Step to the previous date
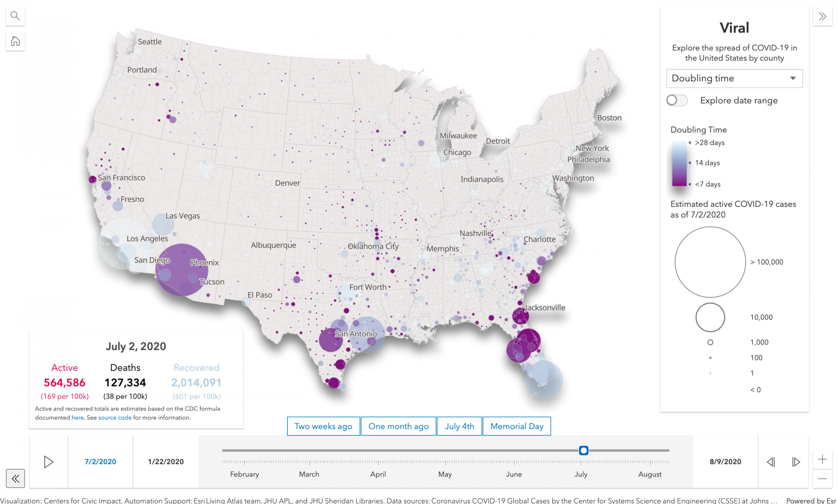This screenshot has width=837, height=504. click(771, 462)
